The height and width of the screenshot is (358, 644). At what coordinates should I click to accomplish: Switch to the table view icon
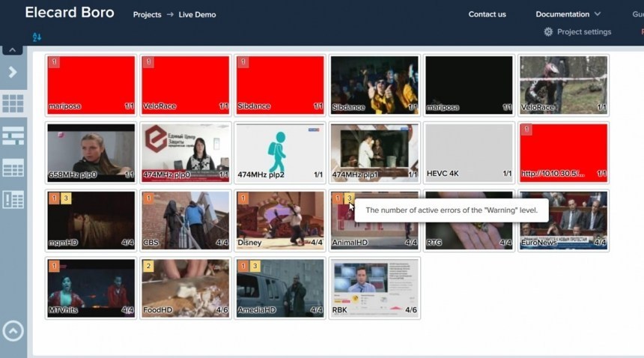13,168
